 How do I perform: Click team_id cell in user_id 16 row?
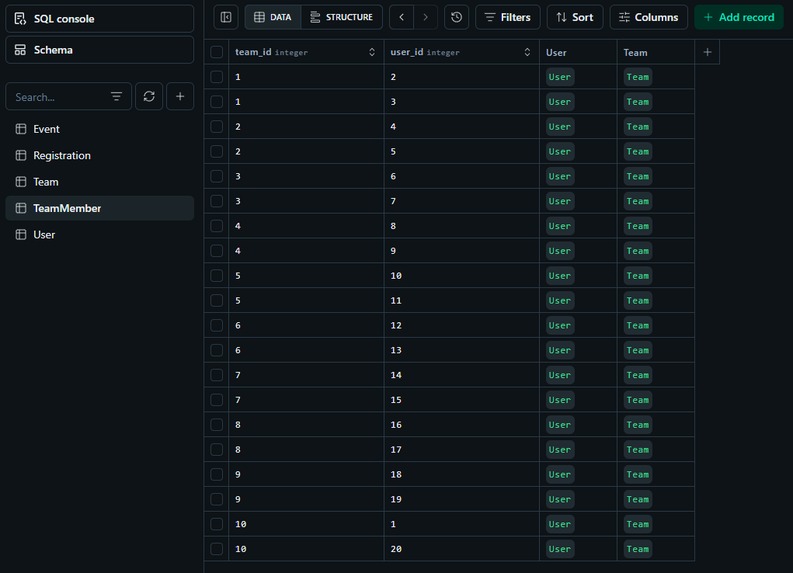tap(306, 425)
